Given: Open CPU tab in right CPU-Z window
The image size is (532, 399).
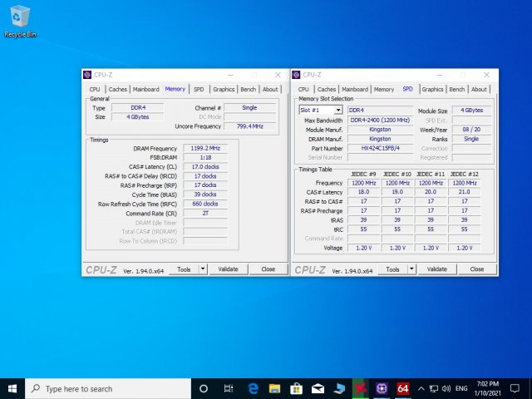Looking at the screenshot, I should click(x=303, y=89).
